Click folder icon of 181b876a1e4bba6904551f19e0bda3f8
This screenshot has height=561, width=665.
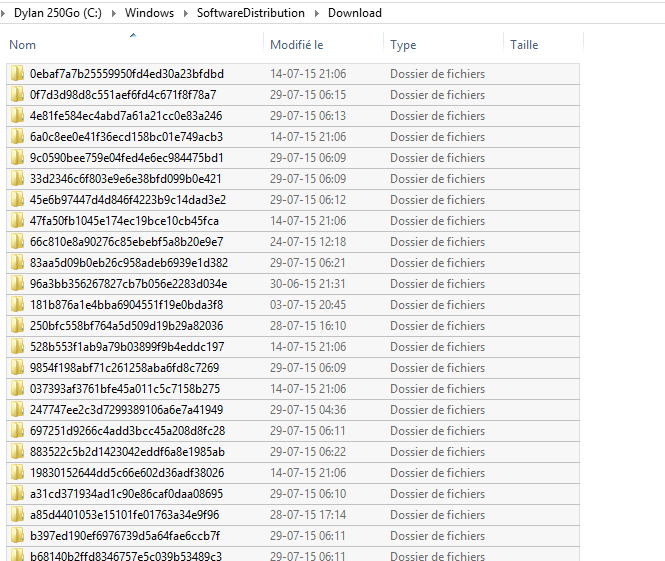(x=17, y=304)
